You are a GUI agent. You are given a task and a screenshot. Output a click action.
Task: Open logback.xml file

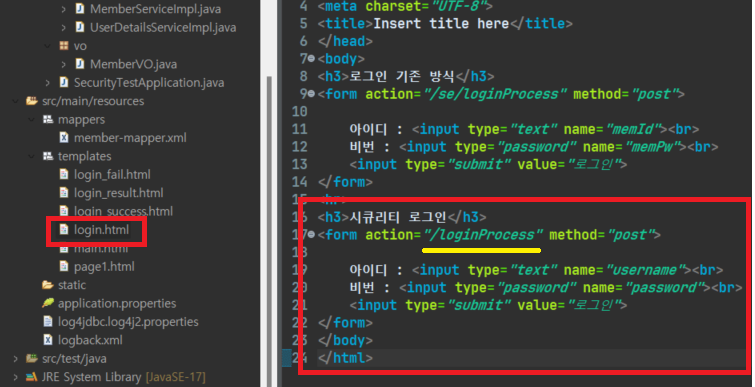click(x=90, y=340)
